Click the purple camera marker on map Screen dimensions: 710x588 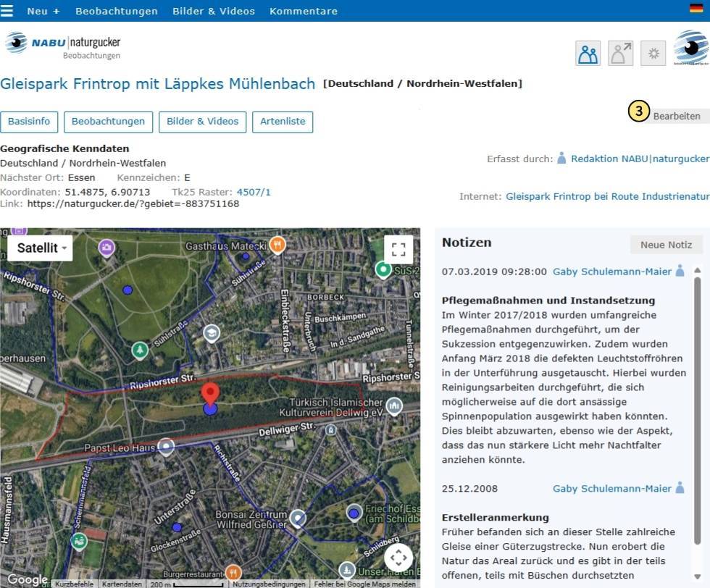coord(107,248)
